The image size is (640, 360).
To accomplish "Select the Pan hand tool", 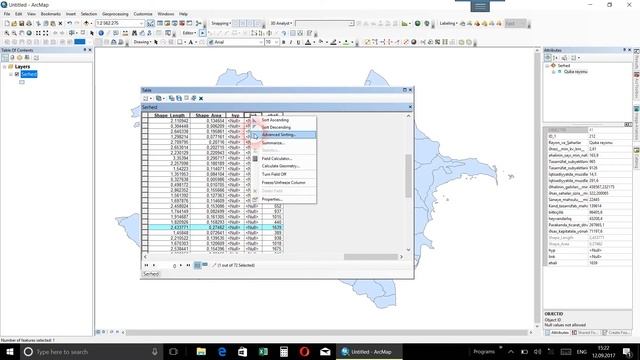I will tap(22, 33).
